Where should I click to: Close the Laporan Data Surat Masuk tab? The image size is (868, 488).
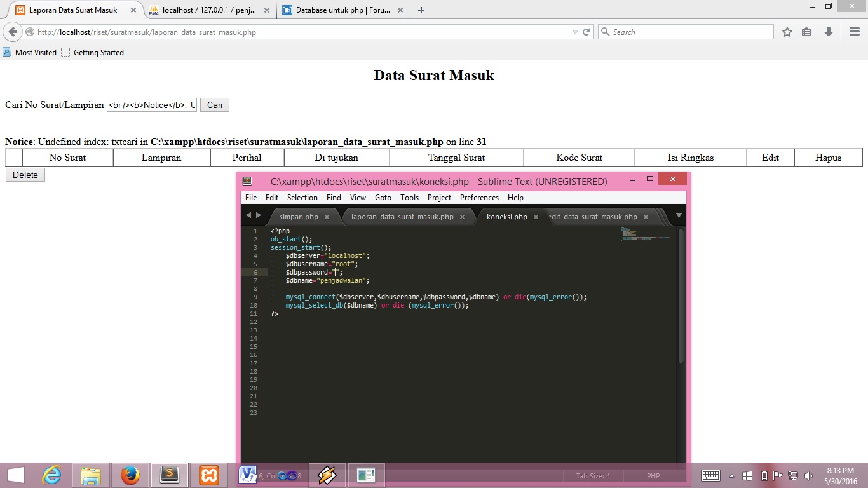[x=132, y=10]
